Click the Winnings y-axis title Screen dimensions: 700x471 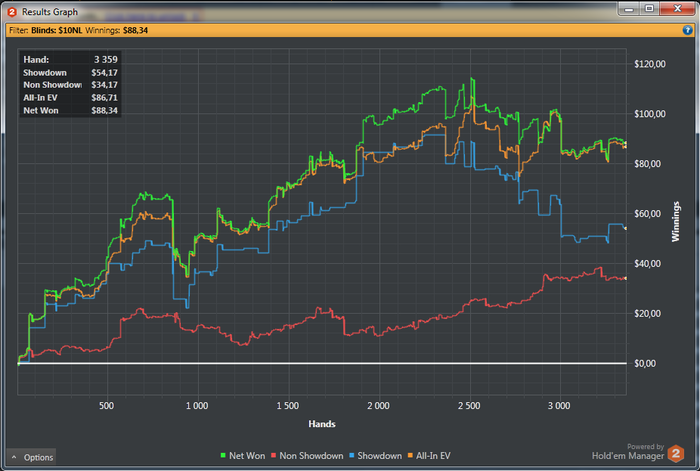point(677,220)
